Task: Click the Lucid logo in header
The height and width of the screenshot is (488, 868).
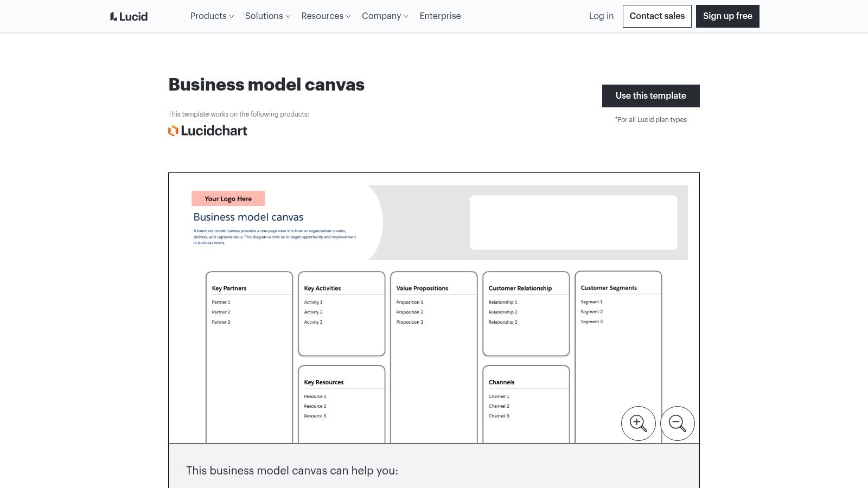Action: (x=129, y=16)
